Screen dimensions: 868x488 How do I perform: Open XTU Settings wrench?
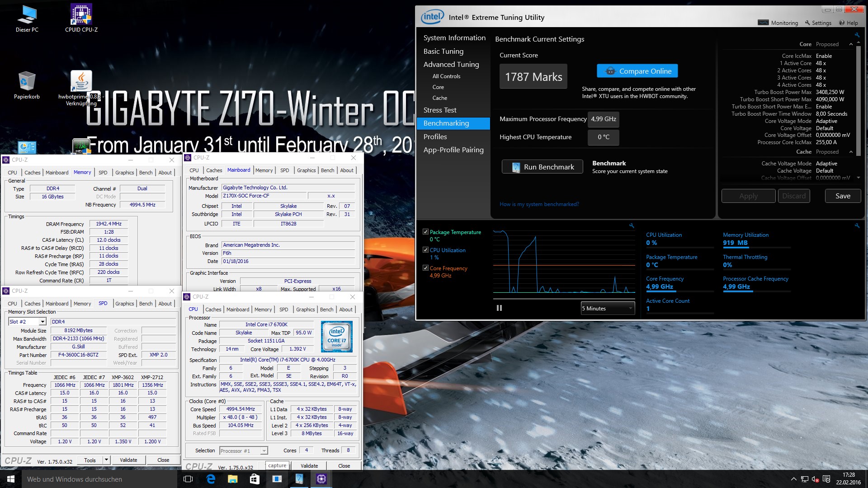click(x=818, y=23)
